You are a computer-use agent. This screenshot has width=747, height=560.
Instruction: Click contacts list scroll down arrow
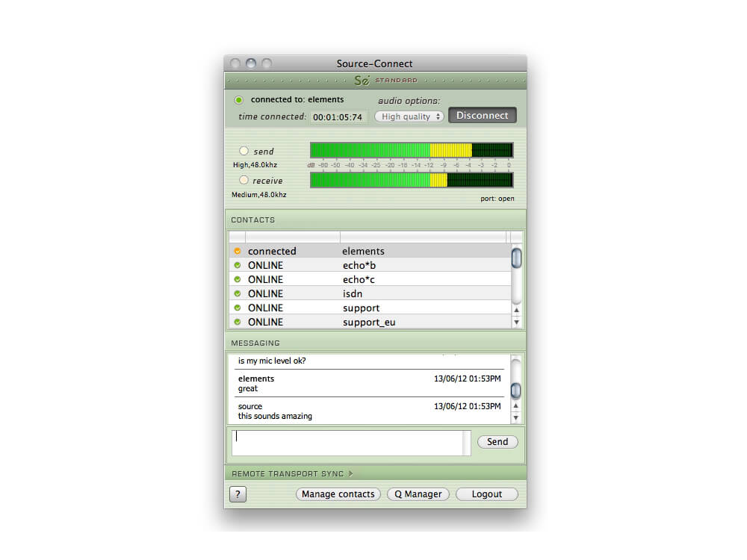516,323
